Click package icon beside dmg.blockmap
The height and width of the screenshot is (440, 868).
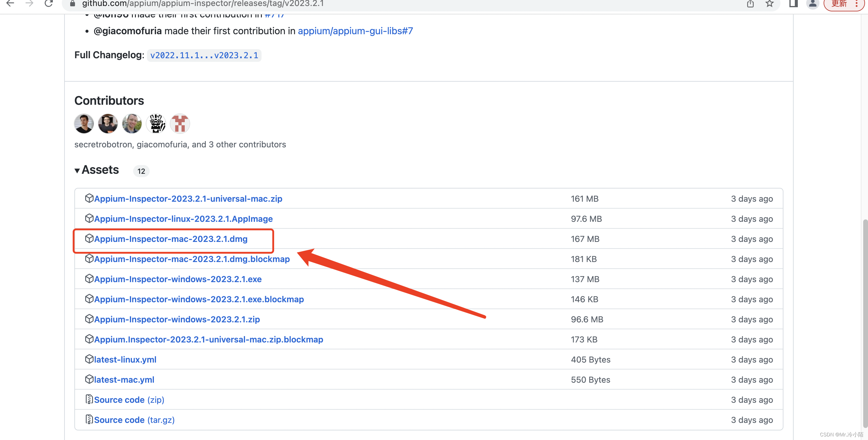[89, 258]
